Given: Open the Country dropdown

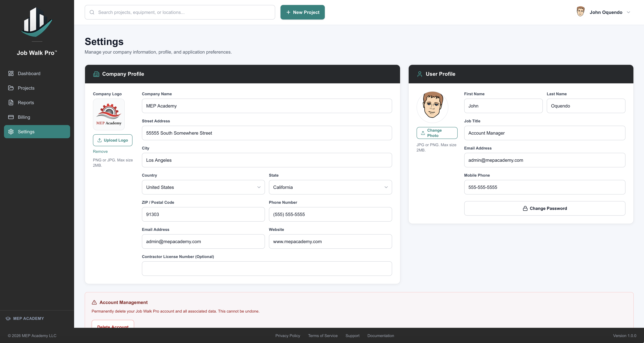Looking at the screenshot, I should [x=203, y=187].
